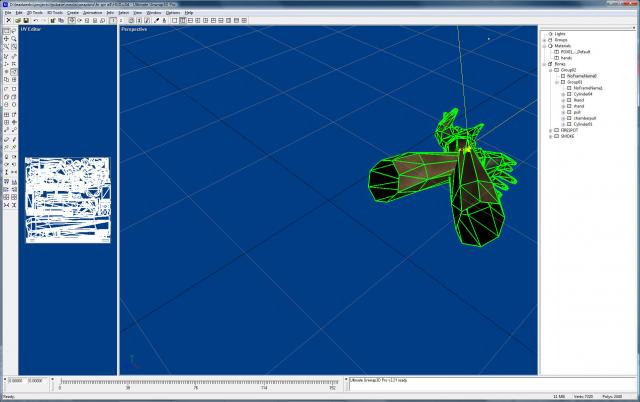Select the SMOKE item in tree
This screenshot has width=640, height=402.
coord(565,136)
